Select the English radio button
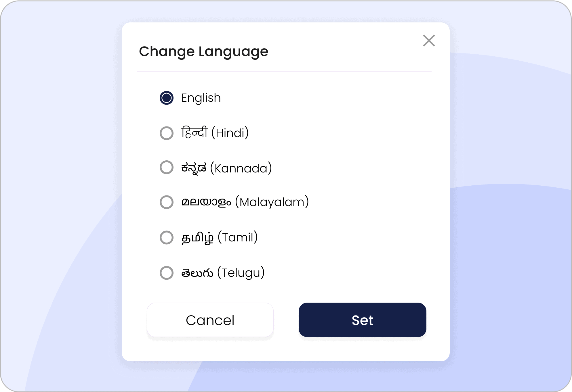Screen dimensions: 572x392 [167, 98]
